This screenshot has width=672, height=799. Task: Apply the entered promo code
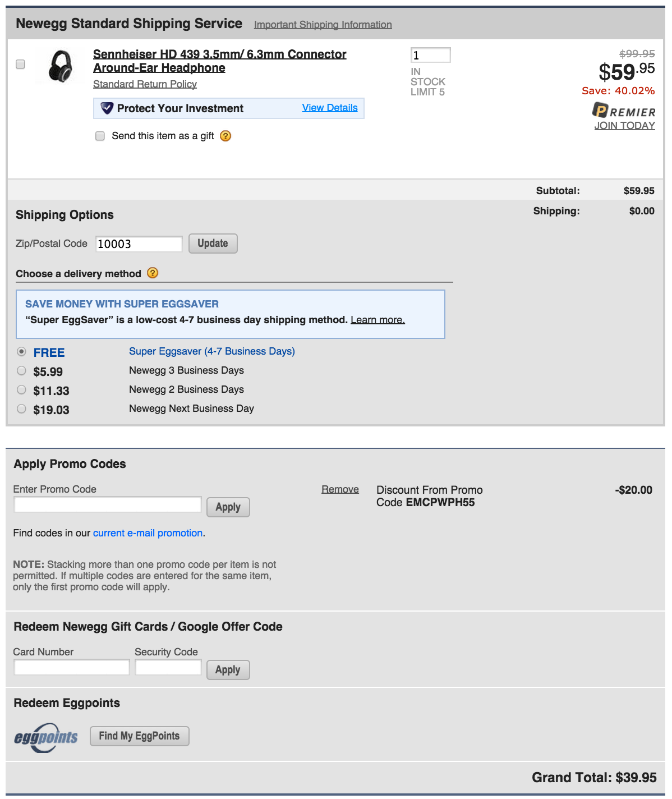[228, 507]
